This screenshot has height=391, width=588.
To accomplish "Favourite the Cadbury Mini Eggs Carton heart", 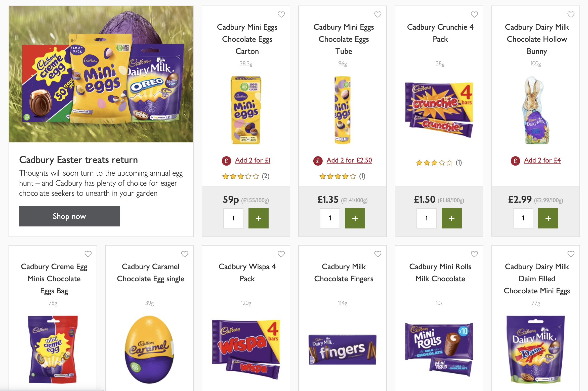I will [x=281, y=15].
